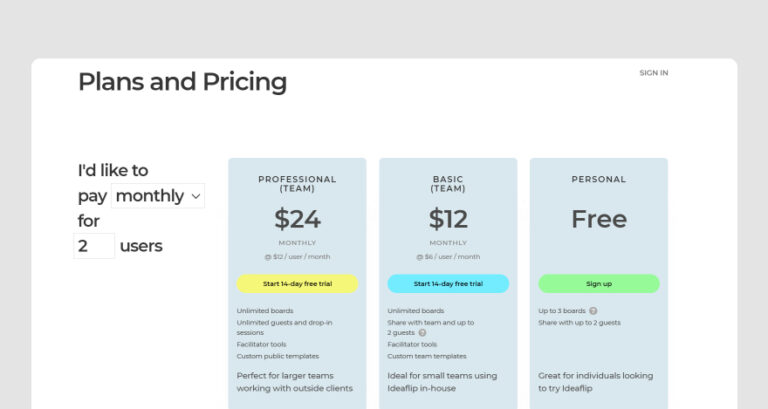This screenshot has width=768, height=409.
Task: Click the $12 price text
Action: pos(448,219)
